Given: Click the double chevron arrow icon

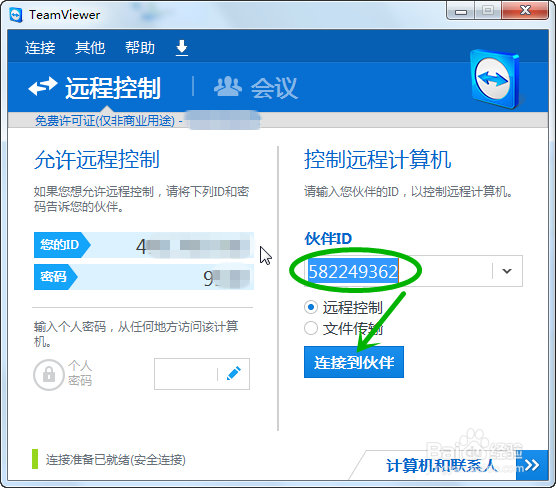Looking at the screenshot, I should 532,465.
